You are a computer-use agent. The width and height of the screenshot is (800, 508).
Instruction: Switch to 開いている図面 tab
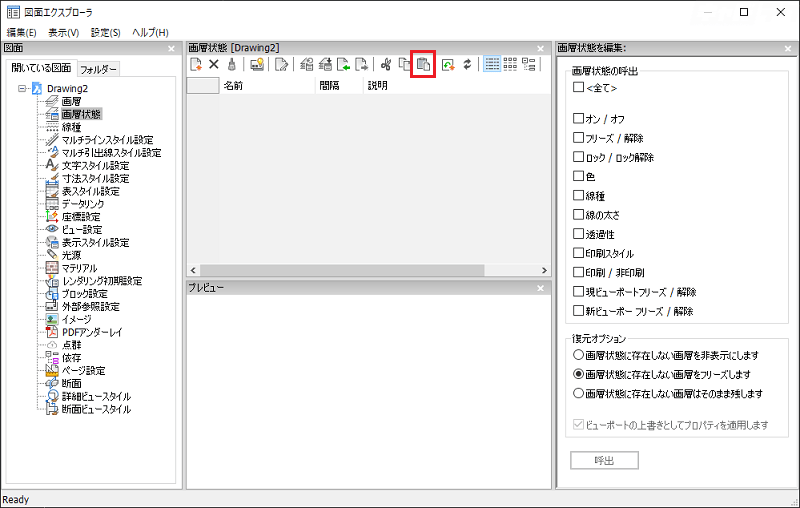click(41, 68)
